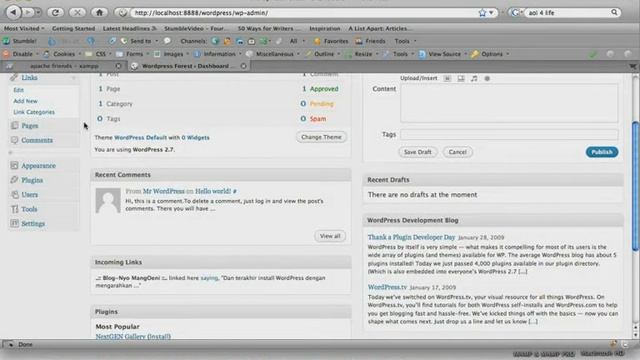Click the Stop loading X button

(77, 13)
